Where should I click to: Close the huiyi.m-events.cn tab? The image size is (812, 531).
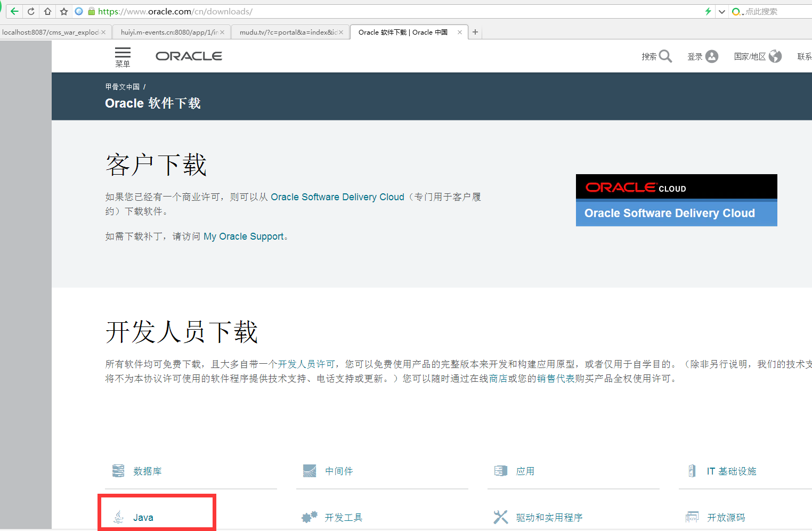point(222,32)
